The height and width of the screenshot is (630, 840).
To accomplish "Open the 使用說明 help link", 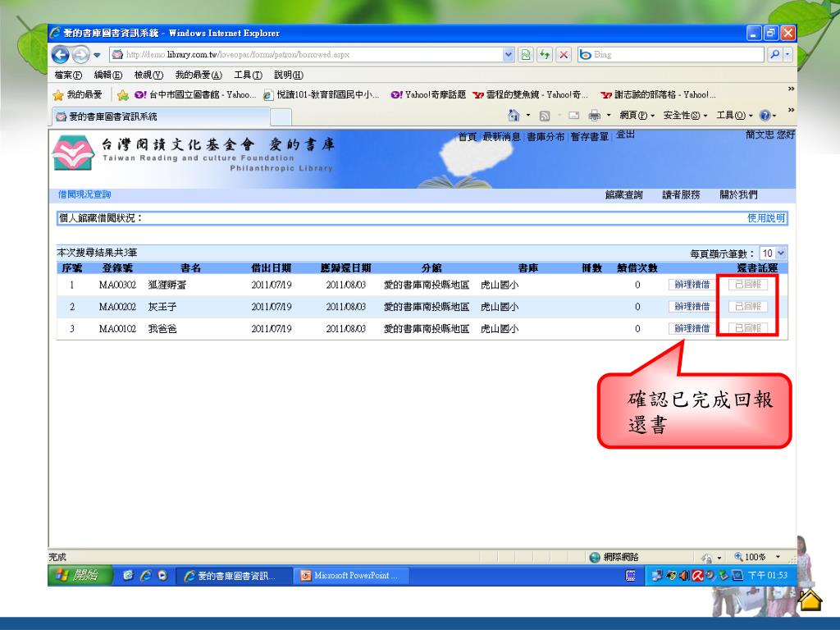I will (766, 218).
